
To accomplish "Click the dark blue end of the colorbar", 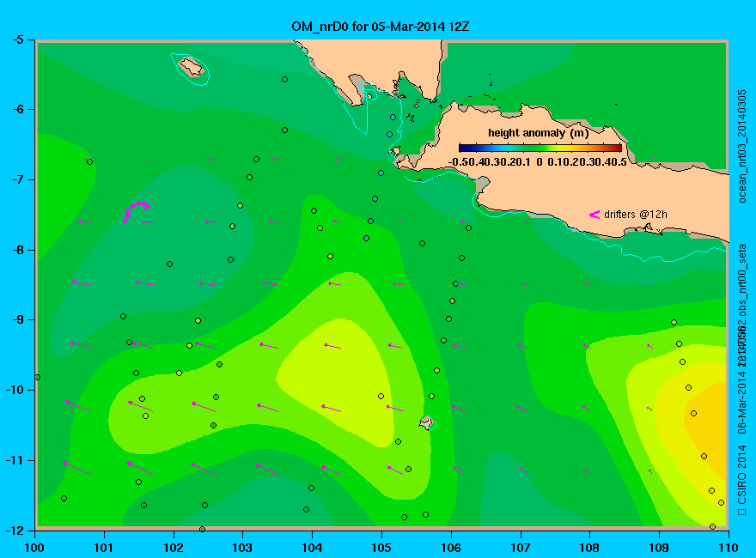I will (464, 148).
